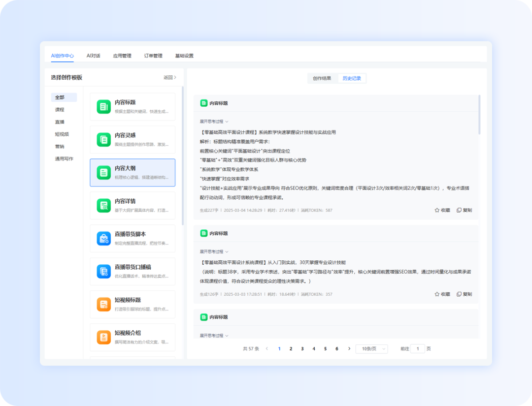Select the 直播 category filter

[60, 122]
